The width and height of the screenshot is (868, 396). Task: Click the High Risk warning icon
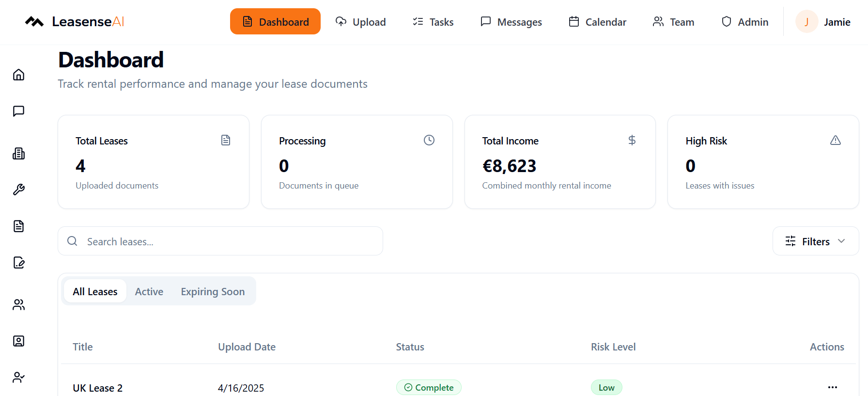click(836, 140)
